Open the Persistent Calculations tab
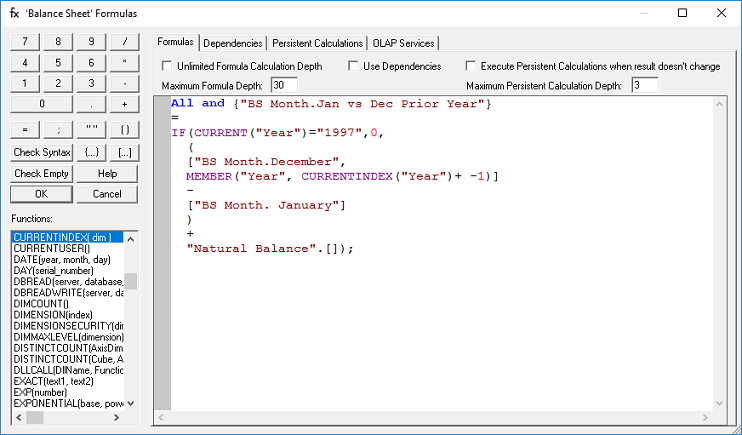Image resolution: width=742 pixels, height=435 pixels. click(x=318, y=43)
